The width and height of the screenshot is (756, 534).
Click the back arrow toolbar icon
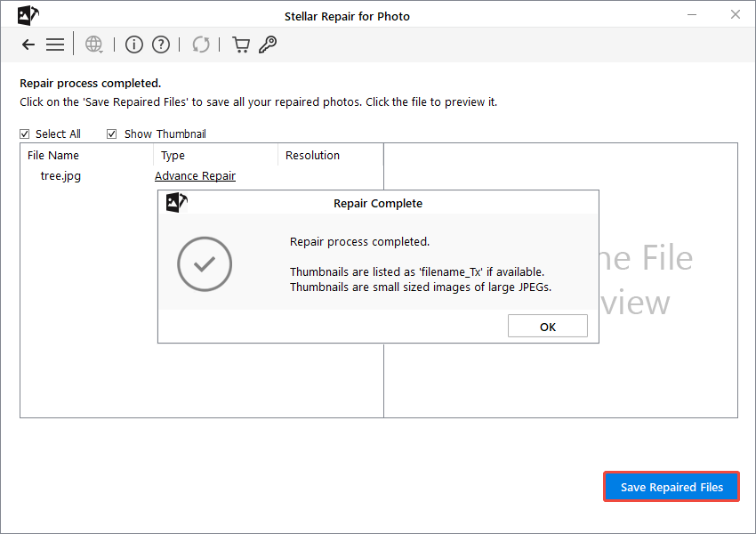(28, 44)
